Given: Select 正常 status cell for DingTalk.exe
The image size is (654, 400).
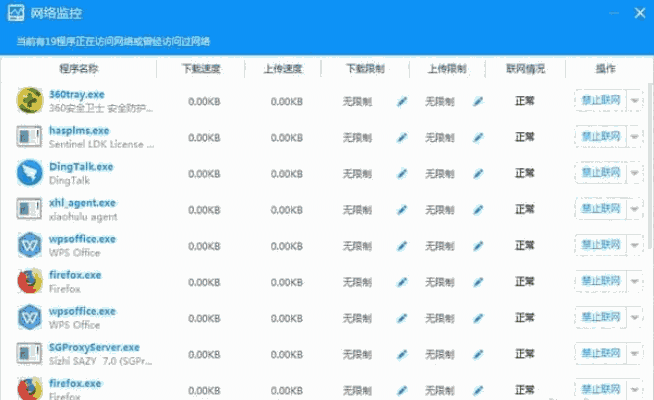Looking at the screenshot, I should coord(525,173).
